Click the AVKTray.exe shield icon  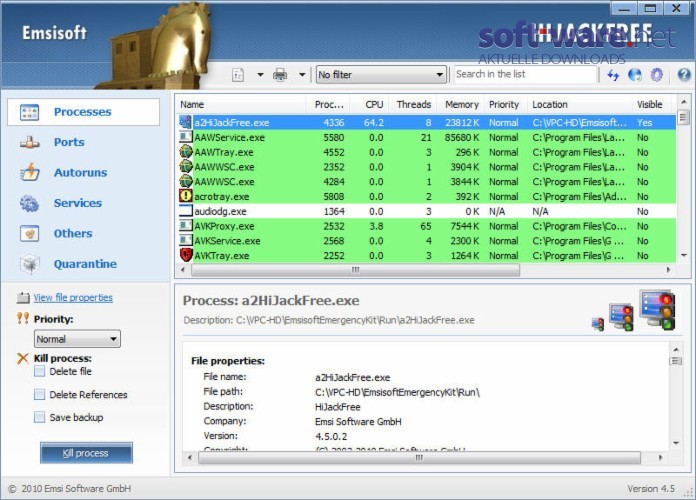186,255
